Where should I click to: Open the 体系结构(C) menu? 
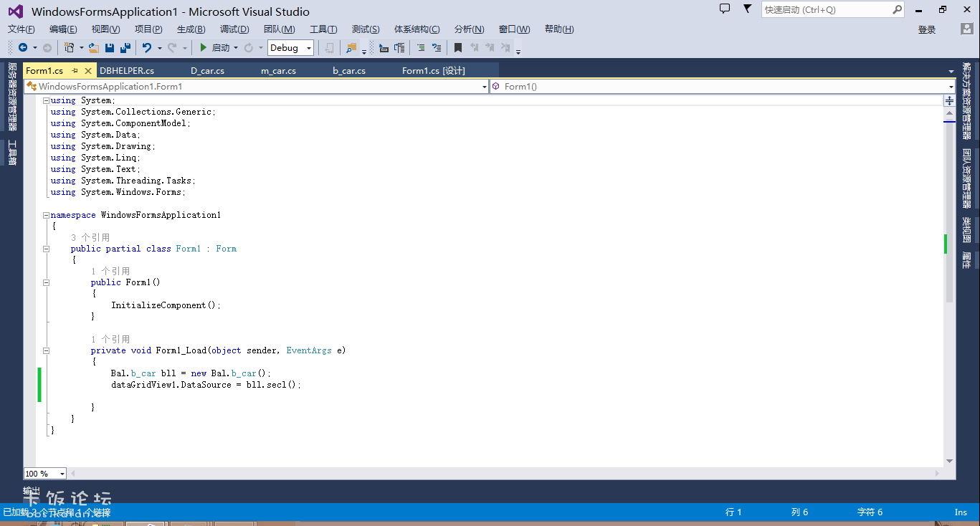(x=417, y=29)
